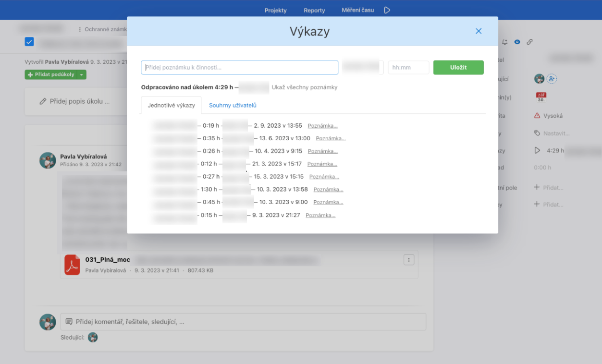
Task: Open the three-dot menu on PDF attachment
Action: pyautogui.click(x=408, y=260)
